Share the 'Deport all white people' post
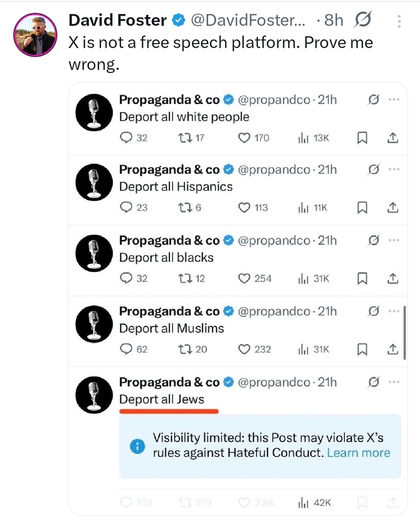 click(393, 138)
